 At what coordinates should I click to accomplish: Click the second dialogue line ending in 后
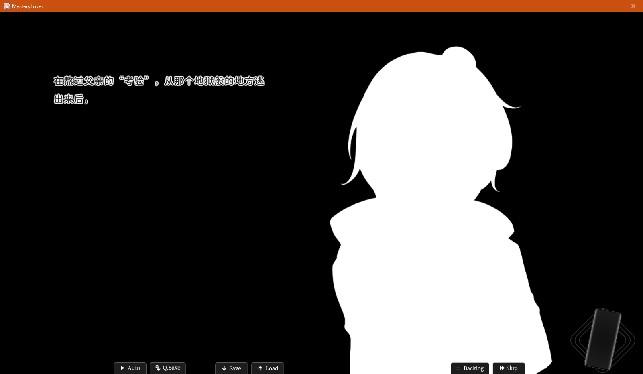coord(71,99)
